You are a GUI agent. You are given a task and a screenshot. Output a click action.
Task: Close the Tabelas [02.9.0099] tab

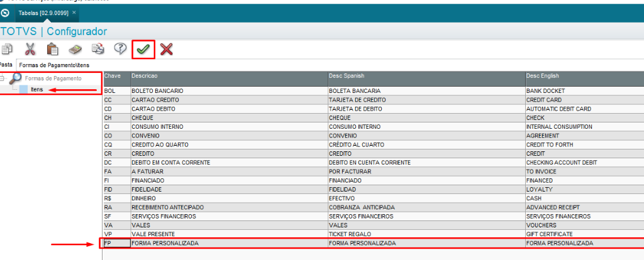click(74, 13)
